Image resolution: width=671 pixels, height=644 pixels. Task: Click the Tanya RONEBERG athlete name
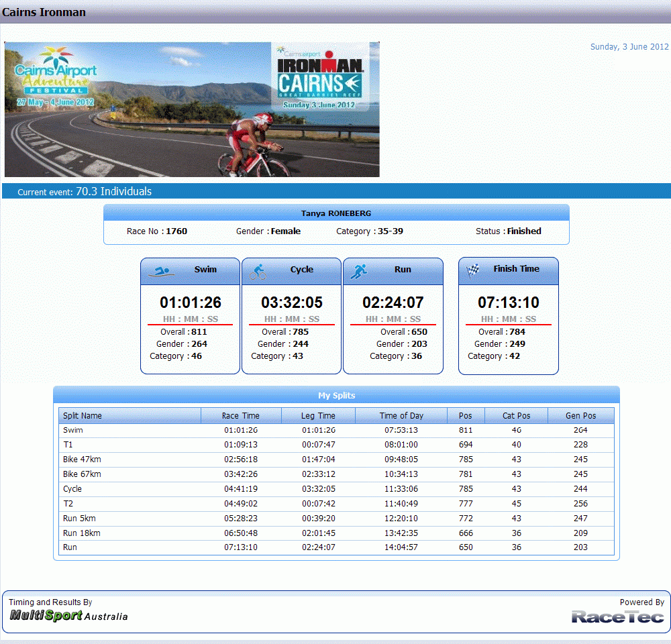coord(336,213)
